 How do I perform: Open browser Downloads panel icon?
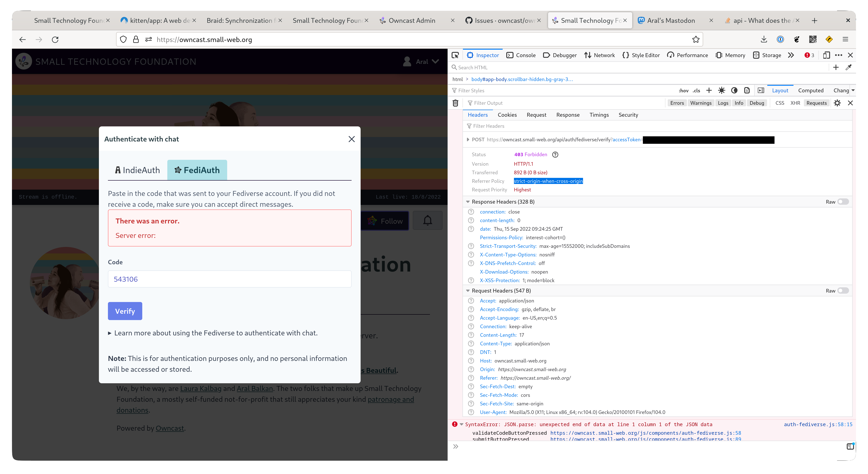tap(763, 39)
